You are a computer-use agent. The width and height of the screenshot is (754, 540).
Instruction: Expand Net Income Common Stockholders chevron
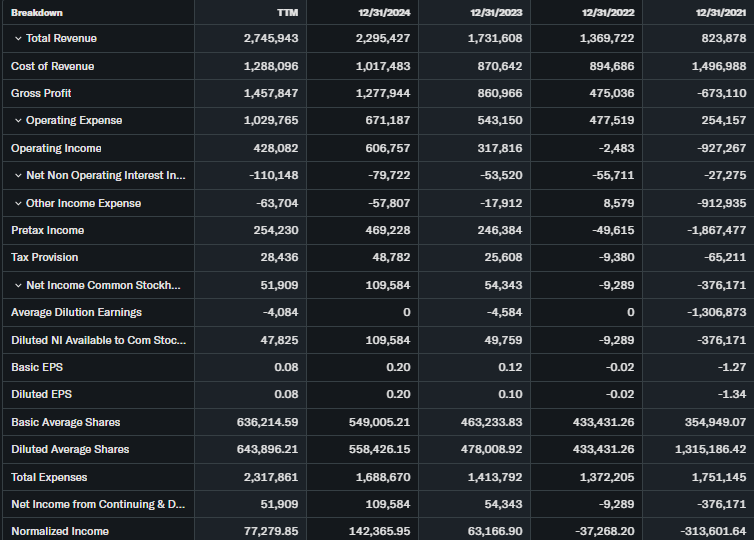click(18, 286)
